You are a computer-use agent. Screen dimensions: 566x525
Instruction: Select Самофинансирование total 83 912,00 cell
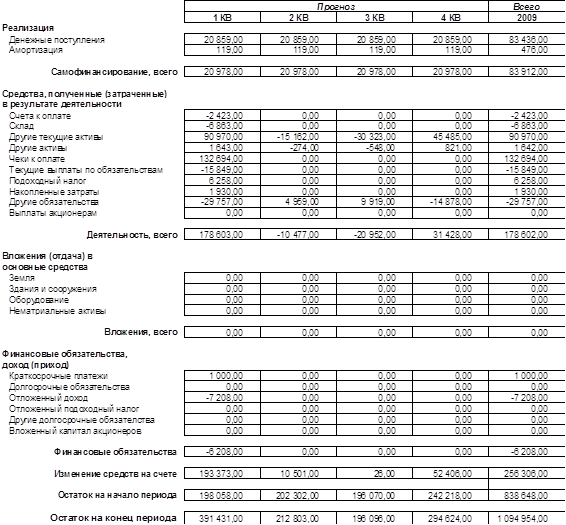pyautogui.click(x=527, y=72)
